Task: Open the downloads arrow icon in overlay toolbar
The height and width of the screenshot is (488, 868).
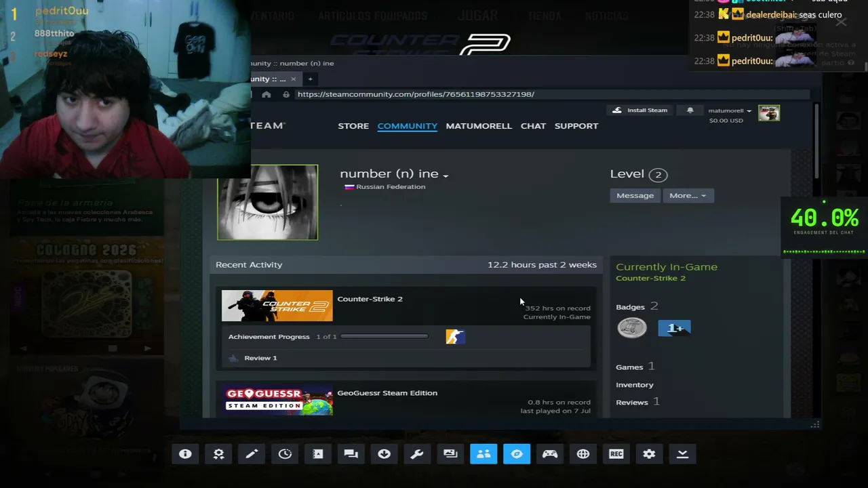Action: tap(384, 454)
